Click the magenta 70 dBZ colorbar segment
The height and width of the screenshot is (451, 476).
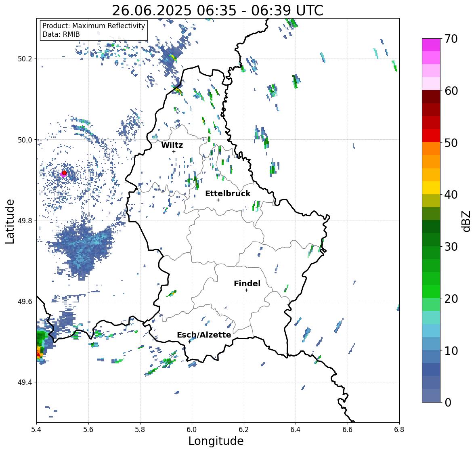click(431, 45)
